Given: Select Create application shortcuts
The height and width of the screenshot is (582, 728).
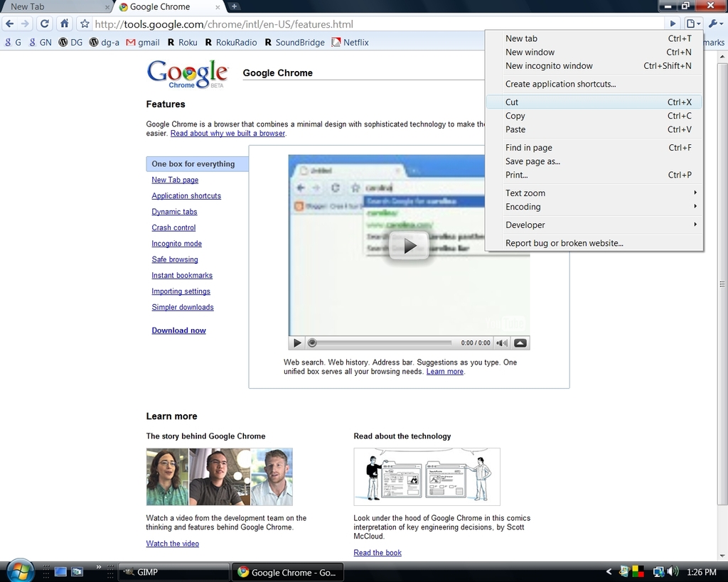Looking at the screenshot, I should pyautogui.click(x=594, y=84).
